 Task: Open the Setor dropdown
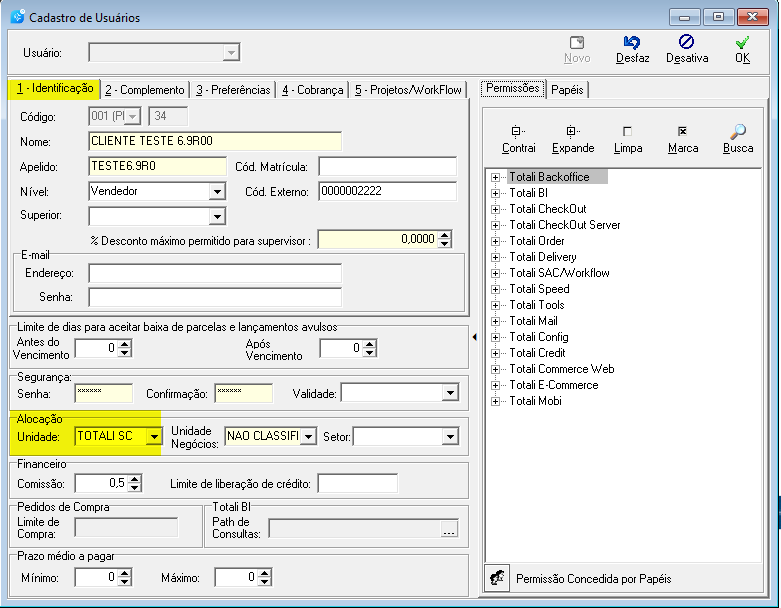[450, 437]
